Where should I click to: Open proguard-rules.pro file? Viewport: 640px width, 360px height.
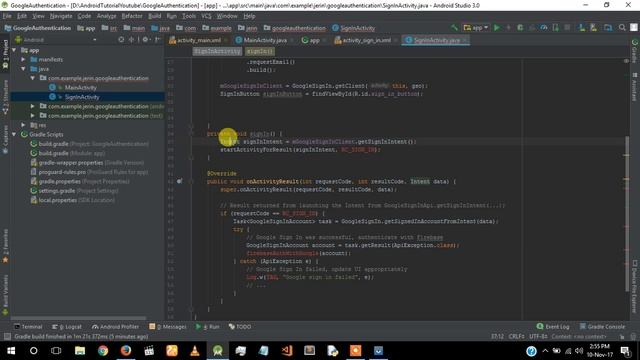[x=89, y=172]
